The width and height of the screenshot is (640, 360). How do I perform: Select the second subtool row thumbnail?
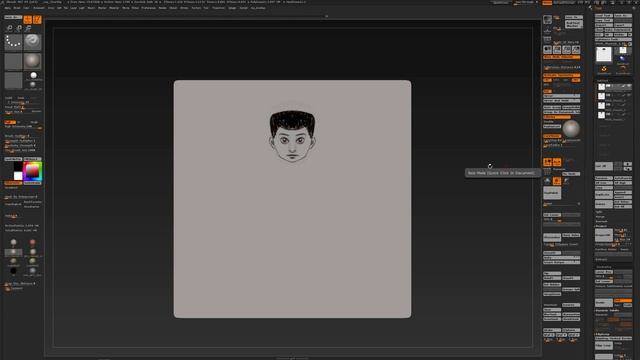pyautogui.click(x=602, y=96)
